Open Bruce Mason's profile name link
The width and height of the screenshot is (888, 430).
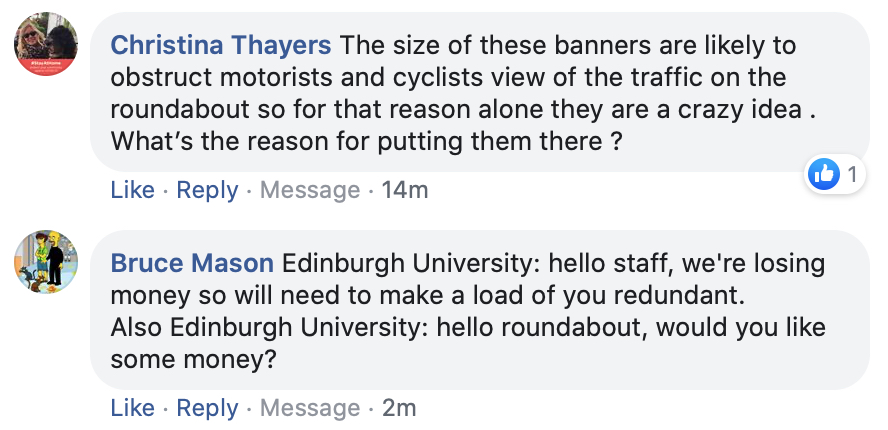tap(192, 263)
